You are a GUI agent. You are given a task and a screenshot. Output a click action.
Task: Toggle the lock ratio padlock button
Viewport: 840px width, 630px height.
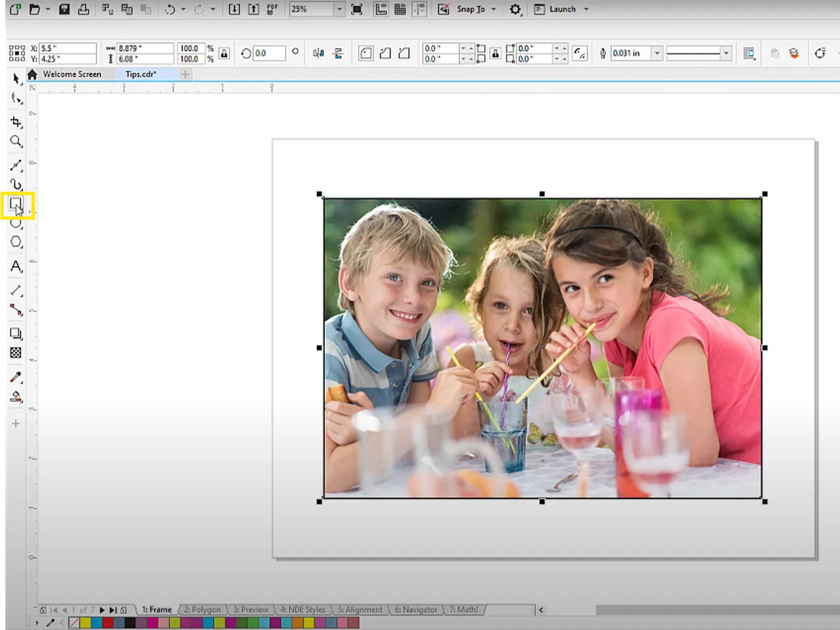coord(225,53)
